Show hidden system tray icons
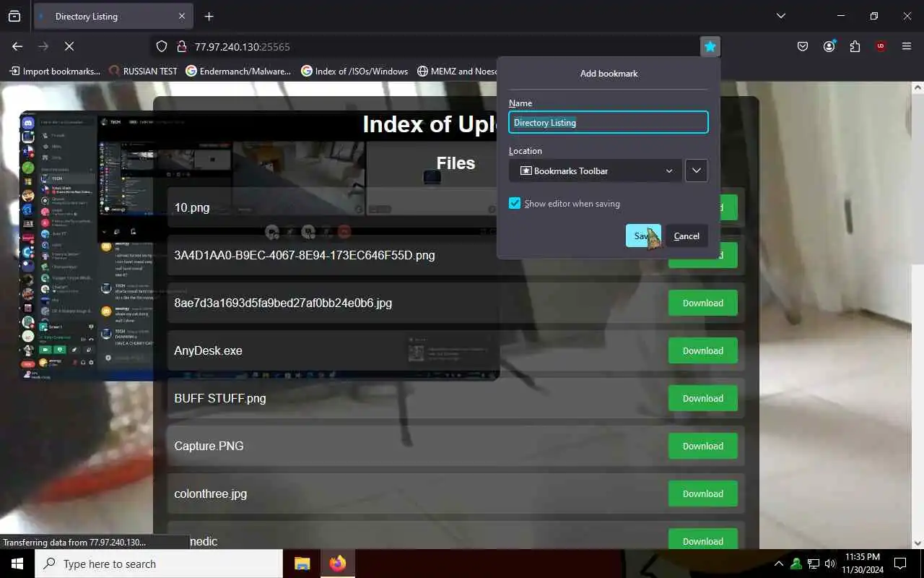Image resolution: width=924 pixels, height=578 pixels. 779,564
